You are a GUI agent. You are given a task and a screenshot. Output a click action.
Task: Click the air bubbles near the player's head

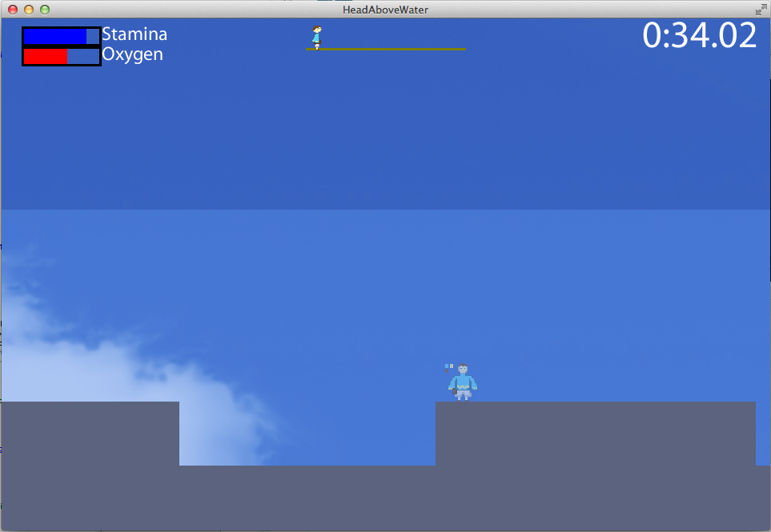tap(449, 367)
